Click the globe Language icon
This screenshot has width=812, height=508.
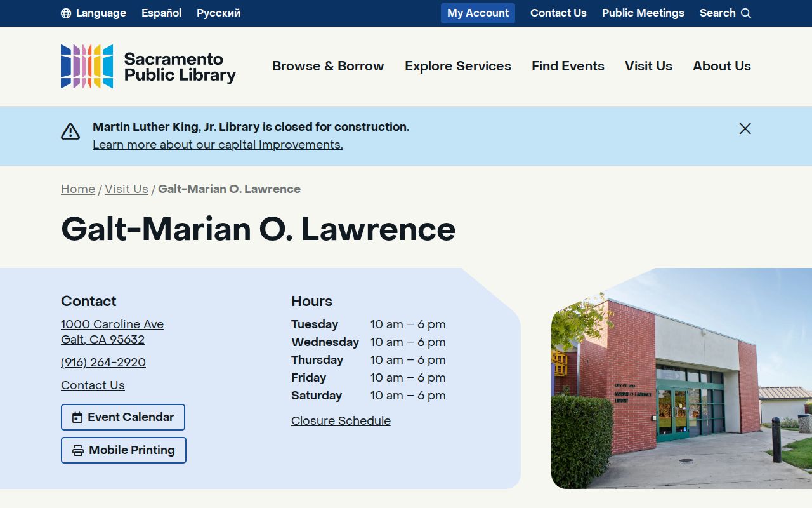[x=66, y=13]
